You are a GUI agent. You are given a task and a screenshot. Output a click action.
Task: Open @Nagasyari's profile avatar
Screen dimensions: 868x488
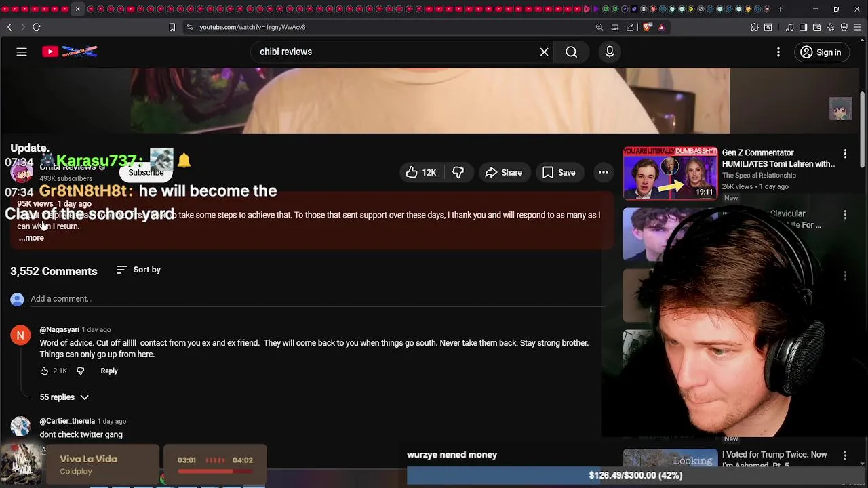point(20,335)
